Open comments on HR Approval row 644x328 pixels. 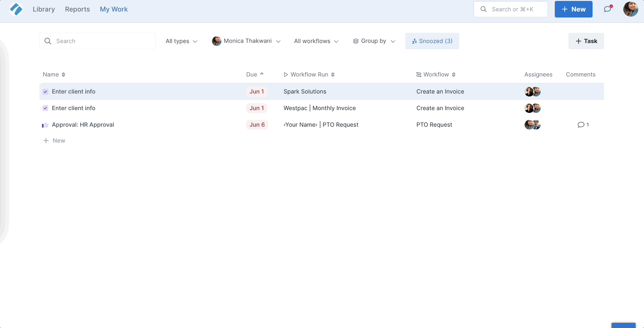[x=583, y=125]
